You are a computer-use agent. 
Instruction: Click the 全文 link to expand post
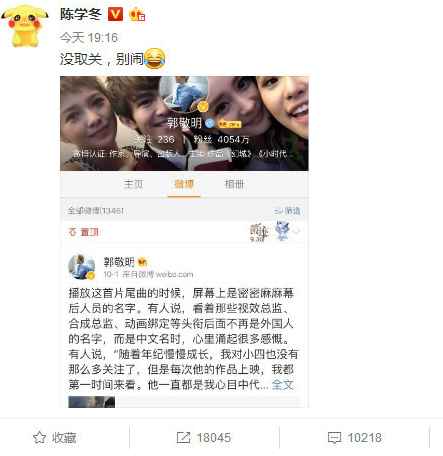tap(282, 385)
